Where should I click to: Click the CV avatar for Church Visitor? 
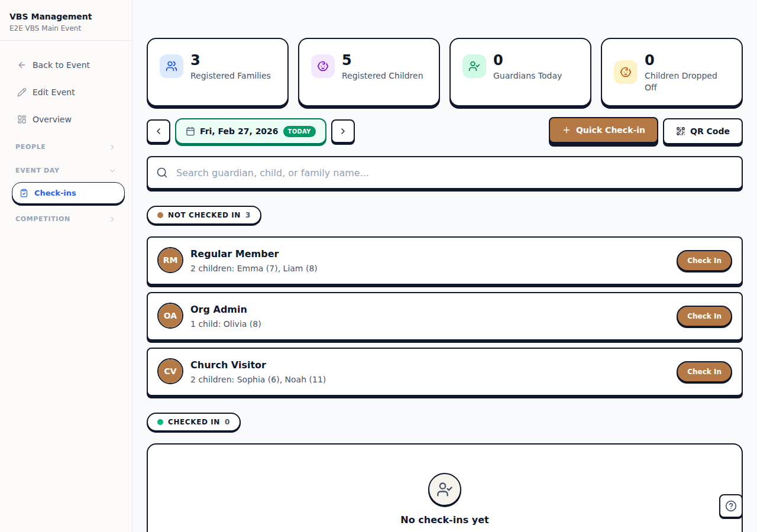point(170,371)
